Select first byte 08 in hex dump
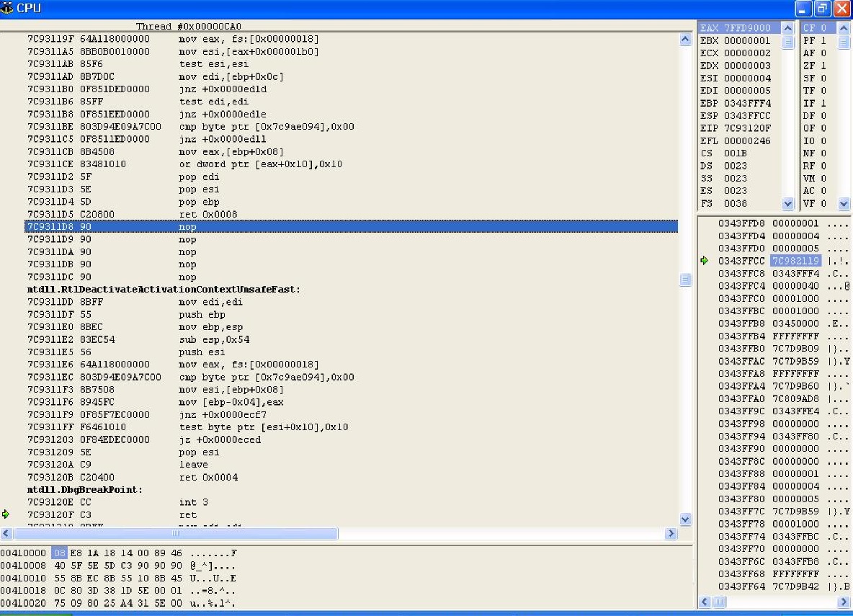 pos(58,553)
